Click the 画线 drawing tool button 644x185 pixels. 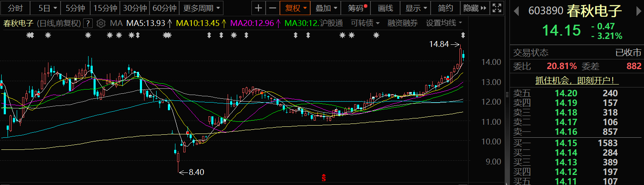[385, 8]
